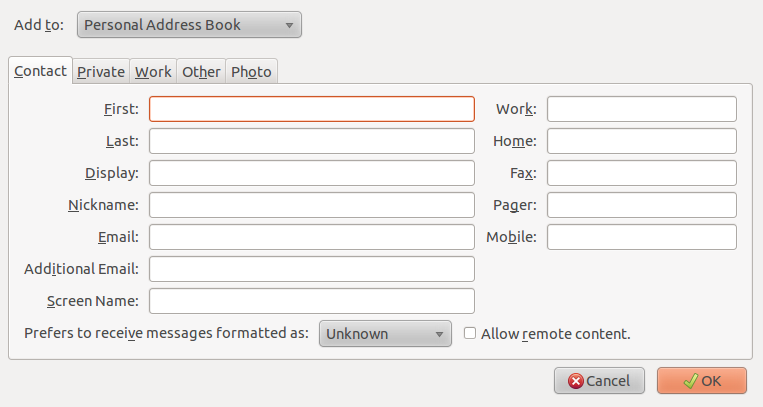This screenshot has width=763, height=407.
Task: Focus the Email input field
Action: tap(311, 237)
